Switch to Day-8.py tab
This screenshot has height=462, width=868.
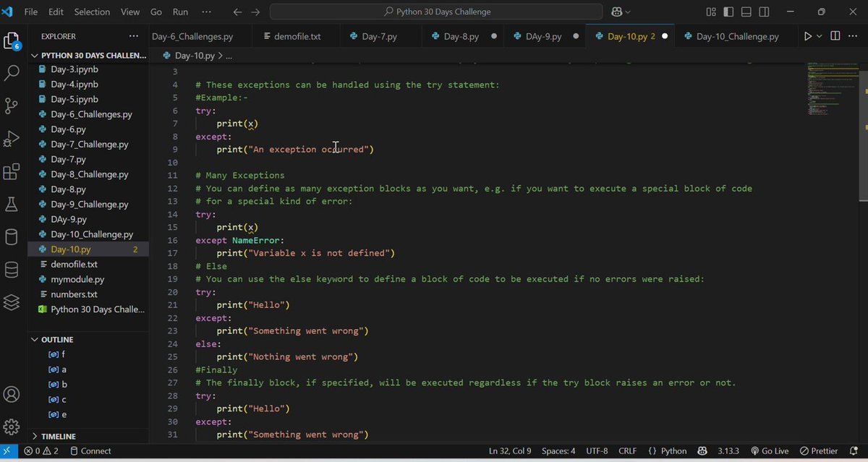pos(462,36)
